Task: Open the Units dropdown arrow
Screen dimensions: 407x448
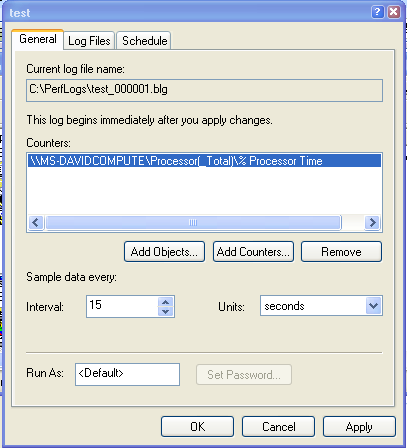Action: 373,306
